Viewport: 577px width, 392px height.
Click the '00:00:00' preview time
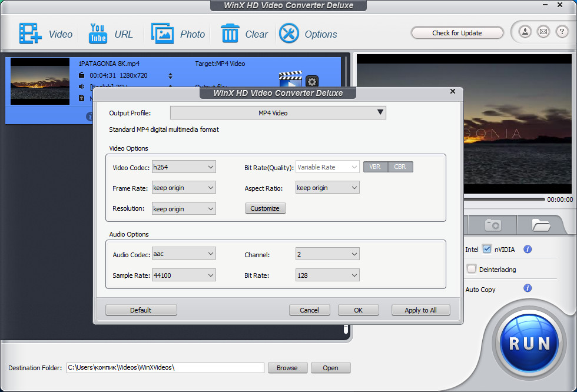coord(560,200)
